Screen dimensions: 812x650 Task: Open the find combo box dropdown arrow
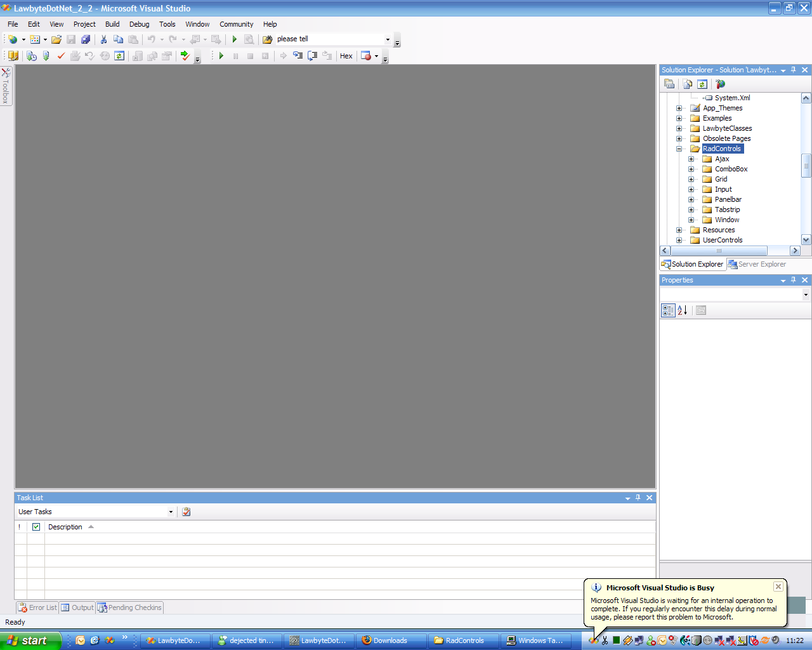pos(388,39)
